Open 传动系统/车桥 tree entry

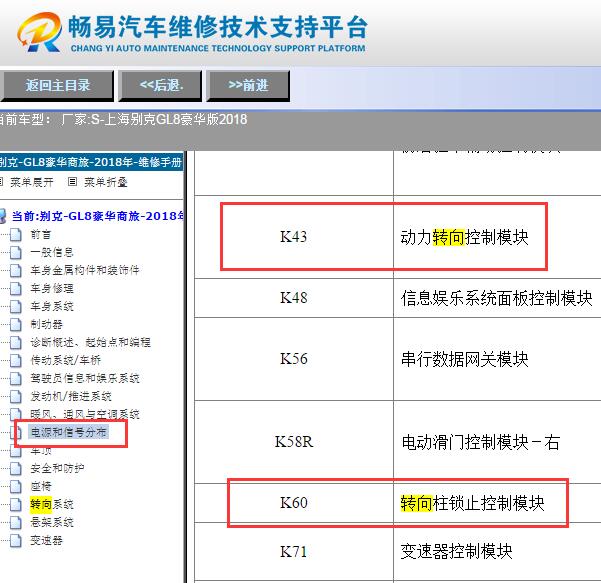[x=65, y=360]
